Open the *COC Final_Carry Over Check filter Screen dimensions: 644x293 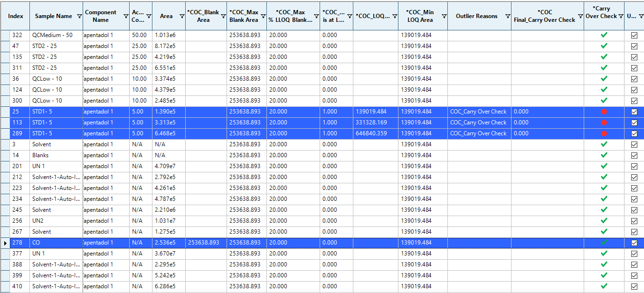[580, 16]
